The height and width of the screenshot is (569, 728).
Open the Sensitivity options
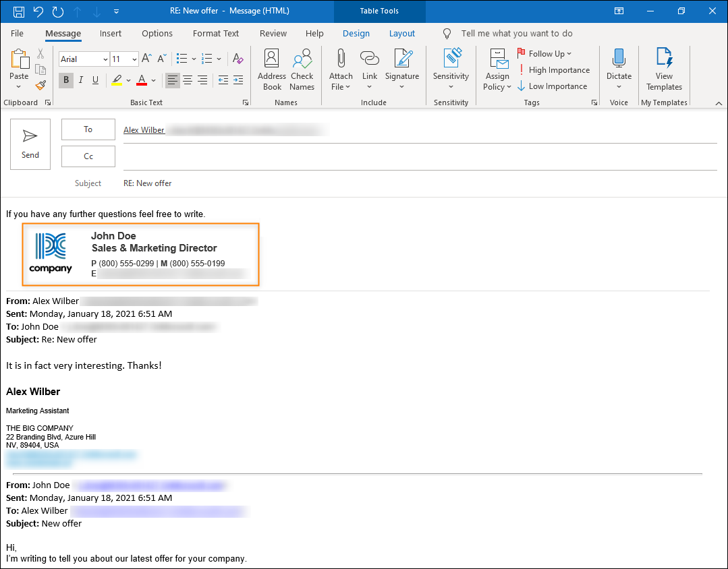(x=451, y=69)
